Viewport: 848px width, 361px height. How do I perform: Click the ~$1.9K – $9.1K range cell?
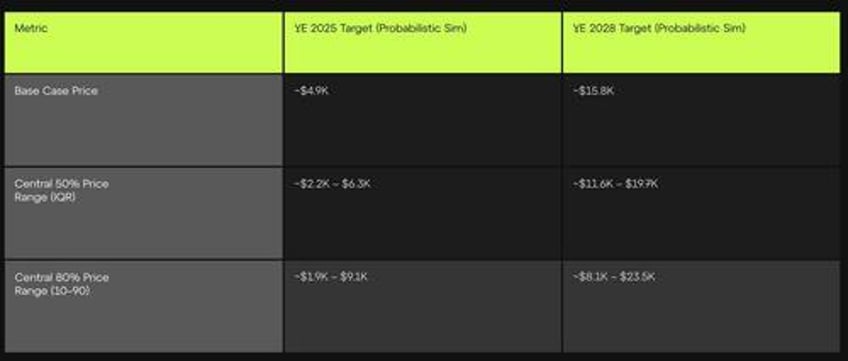click(x=422, y=306)
